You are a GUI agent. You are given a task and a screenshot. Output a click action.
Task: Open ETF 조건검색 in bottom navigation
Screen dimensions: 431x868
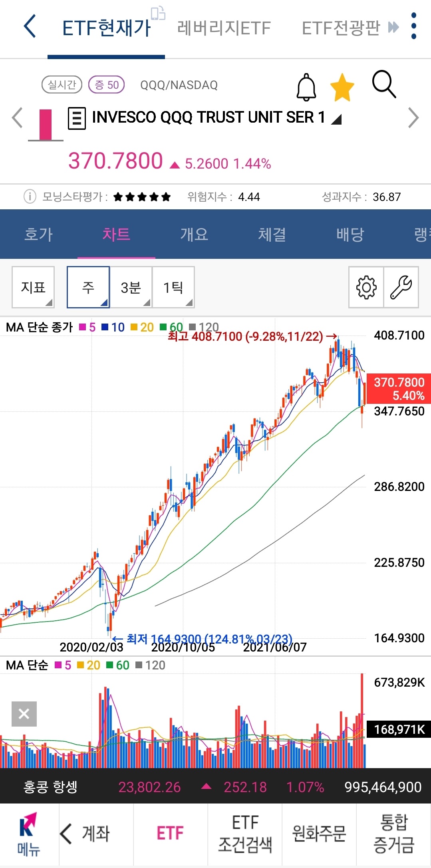(x=245, y=834)
